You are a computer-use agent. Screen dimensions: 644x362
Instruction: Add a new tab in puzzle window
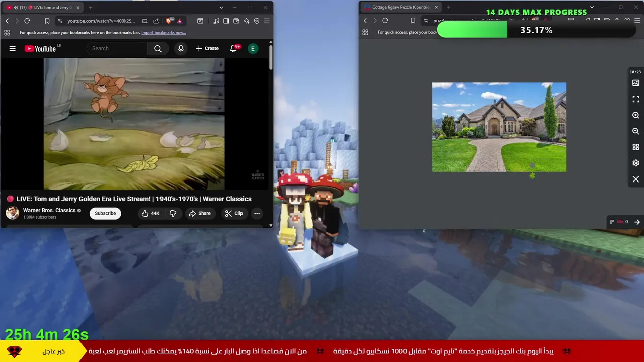pyautogui.click(x=449, y=7)
